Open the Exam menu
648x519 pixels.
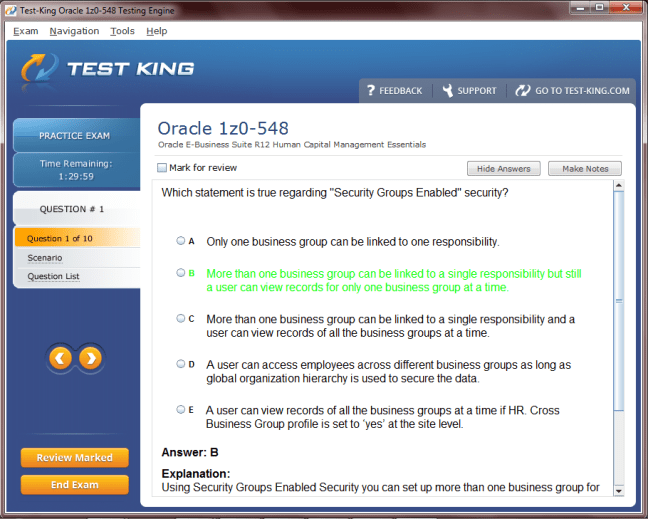(26, 31)
